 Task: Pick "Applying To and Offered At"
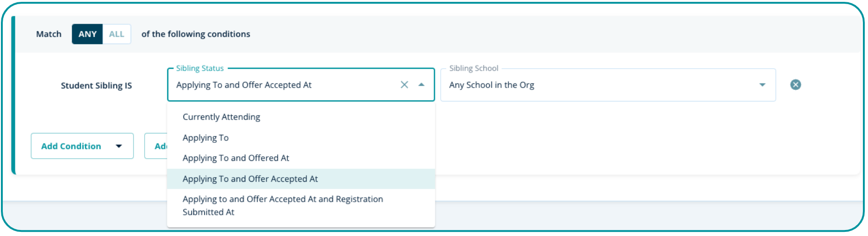pos(236,158)
